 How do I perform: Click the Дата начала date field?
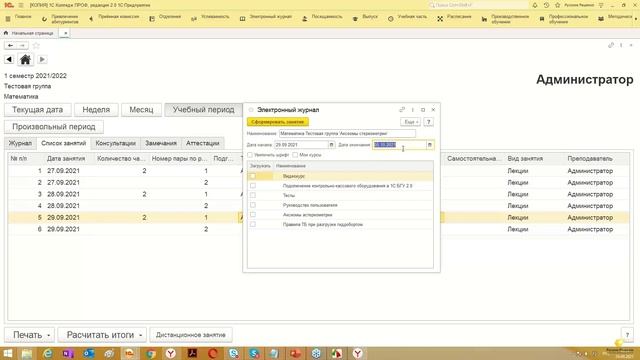(301, 145)
